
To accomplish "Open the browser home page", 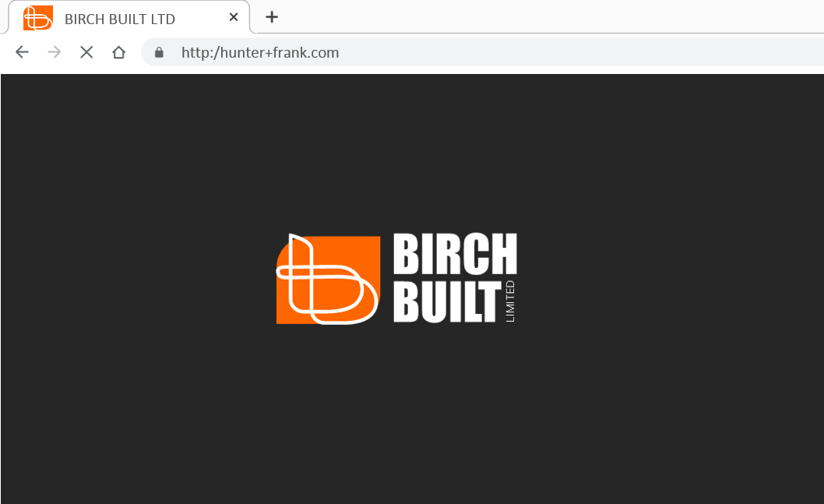I will click(118, 52).
